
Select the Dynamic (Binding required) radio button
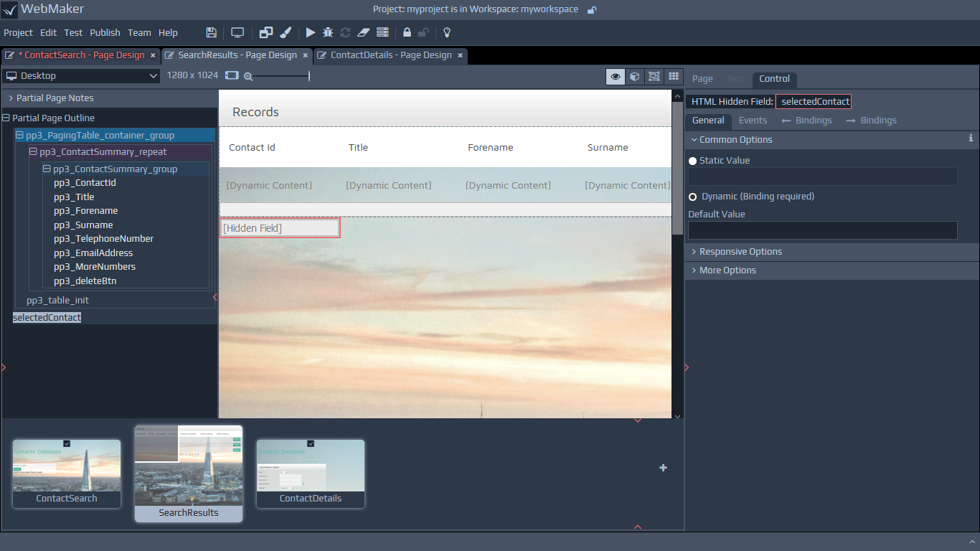[693, 197]
